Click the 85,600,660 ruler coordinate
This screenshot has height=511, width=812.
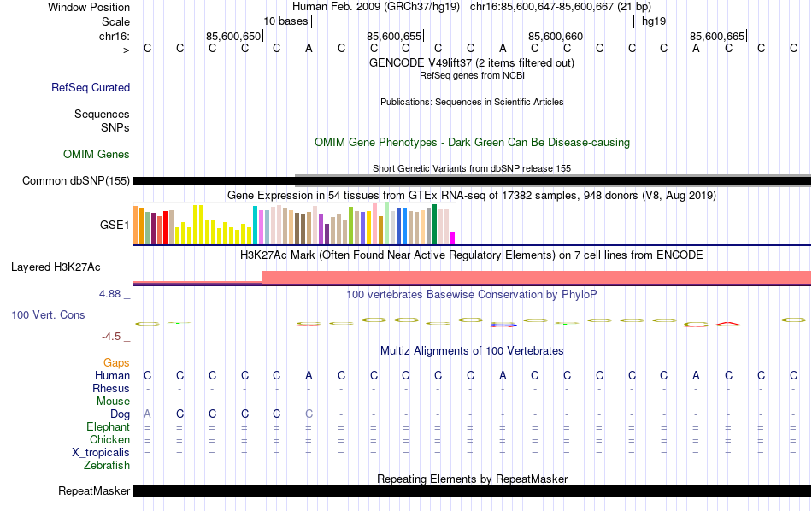556,36
